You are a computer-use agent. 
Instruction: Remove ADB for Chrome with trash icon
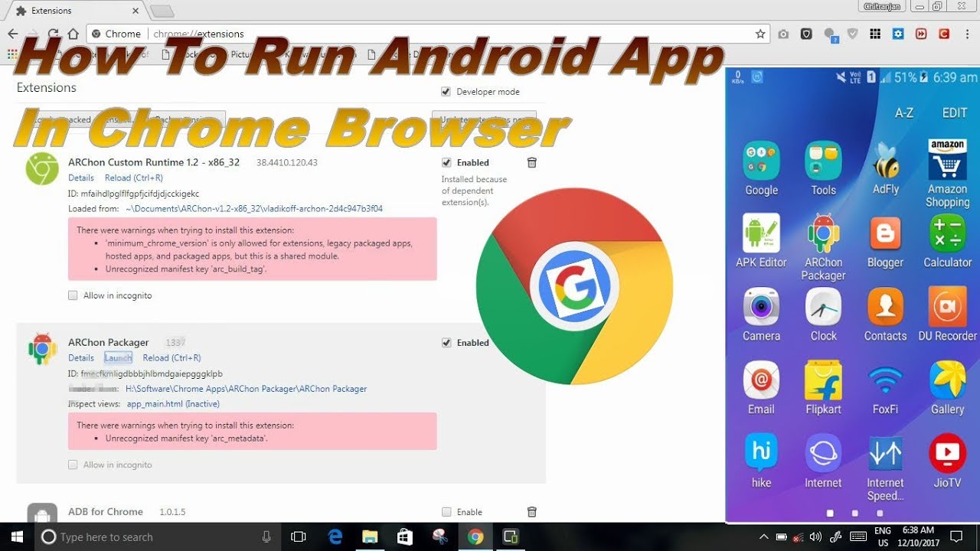point(532,512)
